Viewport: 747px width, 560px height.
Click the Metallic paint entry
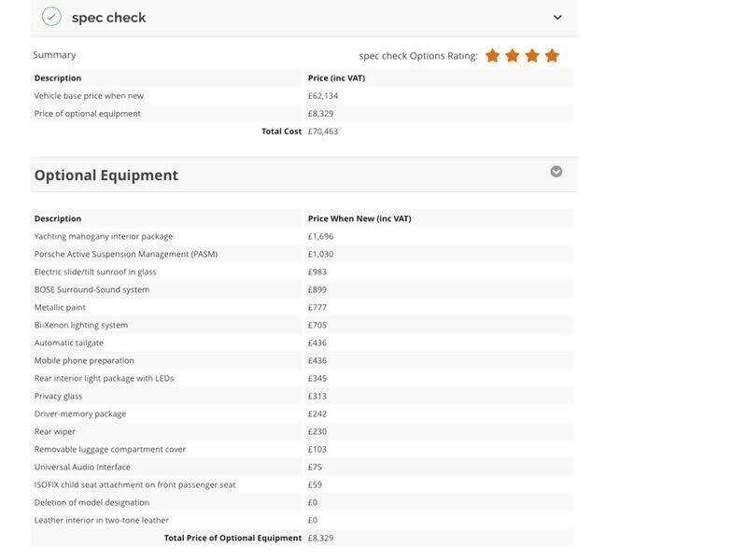pyautogui.click(x=60, y=308)
